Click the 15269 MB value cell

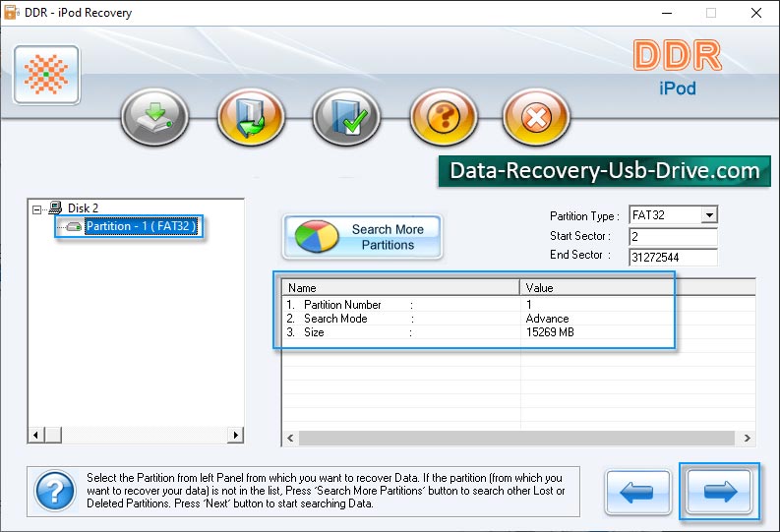tap(550, 332)
